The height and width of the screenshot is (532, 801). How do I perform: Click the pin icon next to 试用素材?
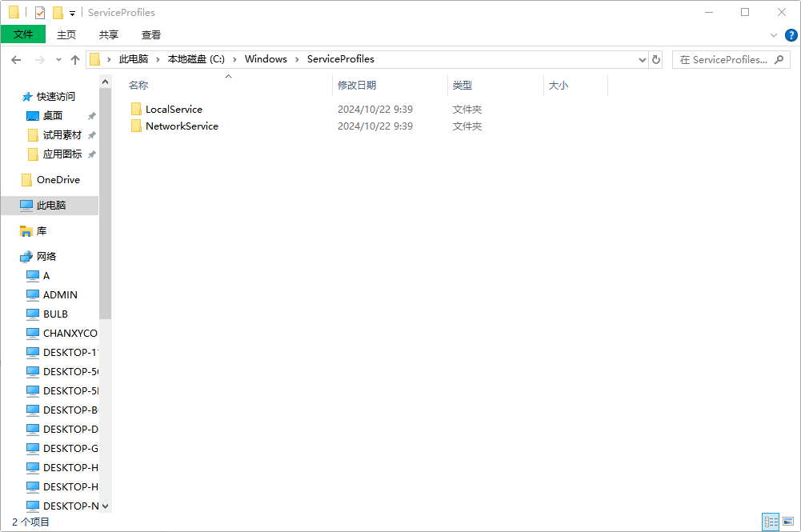coord(91,135)
